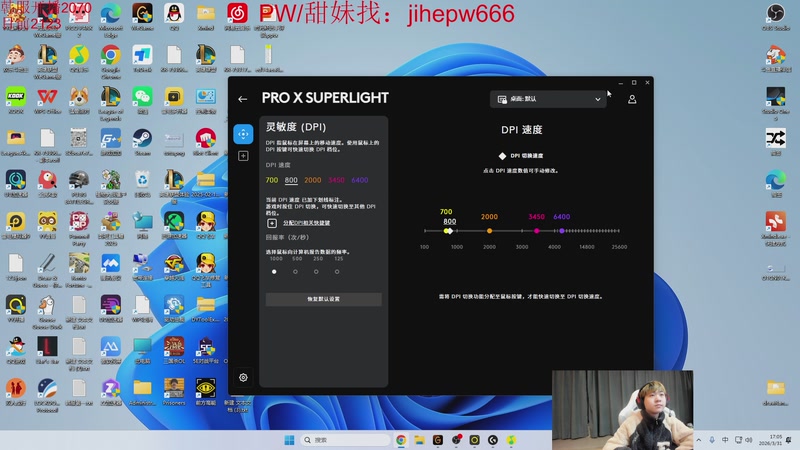Open the Recycle Bin on desktop
Image resolution: width=800 pixels, height=450 pixels.
[142, 184]
